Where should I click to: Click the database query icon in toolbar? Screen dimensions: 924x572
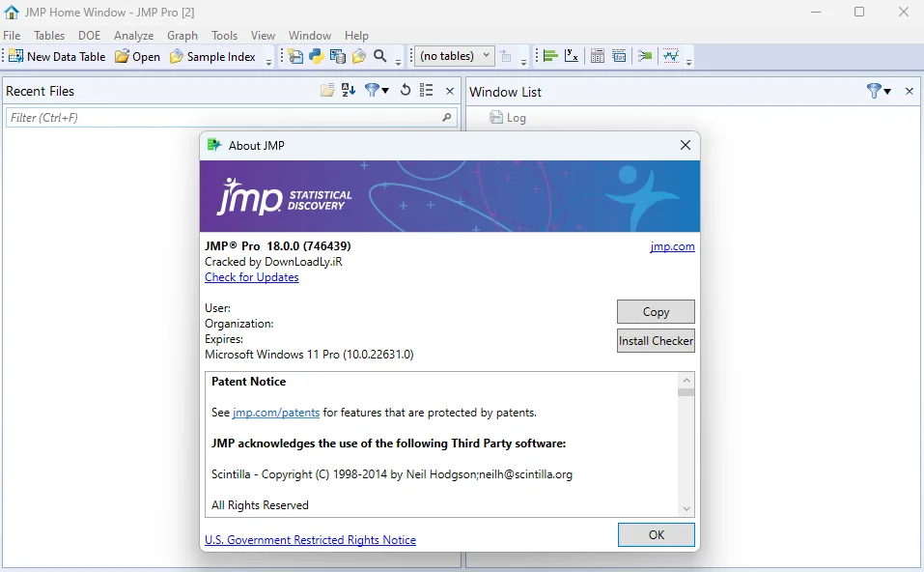(x=338, y=56)
